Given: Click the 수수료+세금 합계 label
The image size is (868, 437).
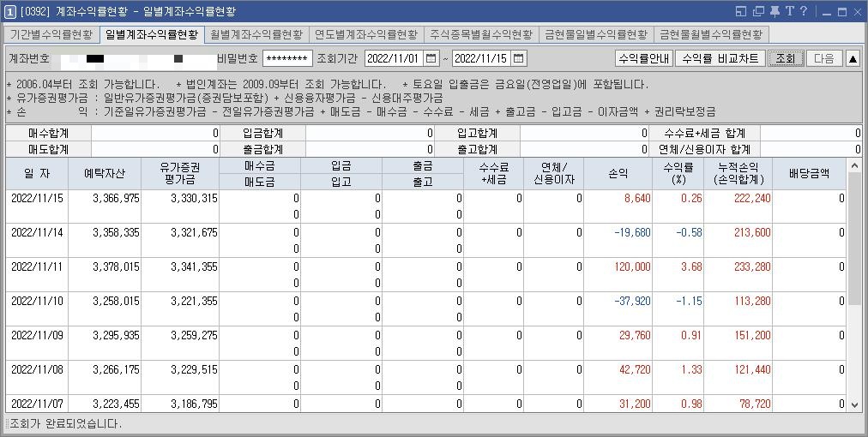Looking at the screenshot, I should click(705, 134).
